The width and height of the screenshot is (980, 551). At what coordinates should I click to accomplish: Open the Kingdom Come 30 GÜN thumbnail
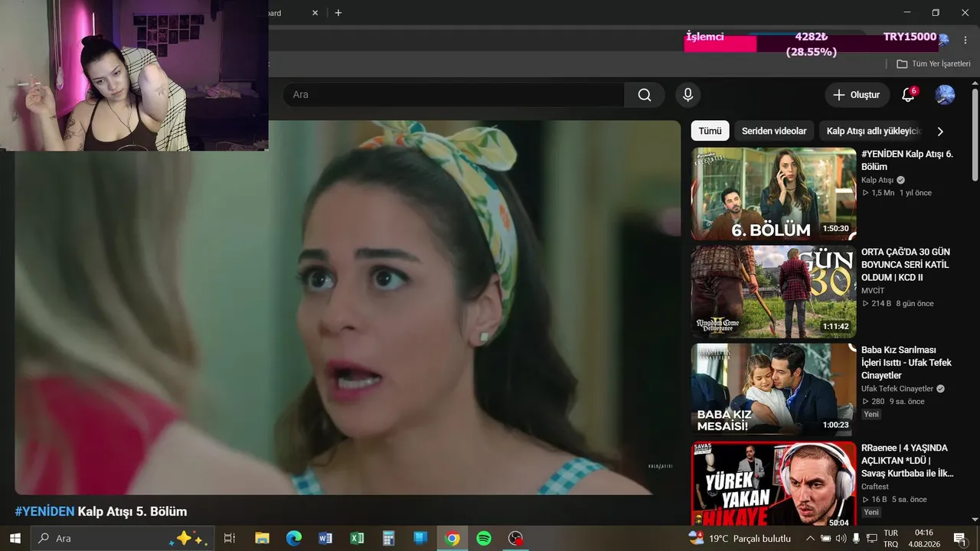click(773, 292)
